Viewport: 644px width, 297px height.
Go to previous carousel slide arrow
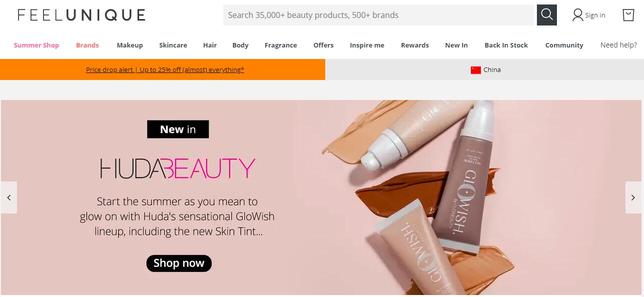click(x=9, y=197)
